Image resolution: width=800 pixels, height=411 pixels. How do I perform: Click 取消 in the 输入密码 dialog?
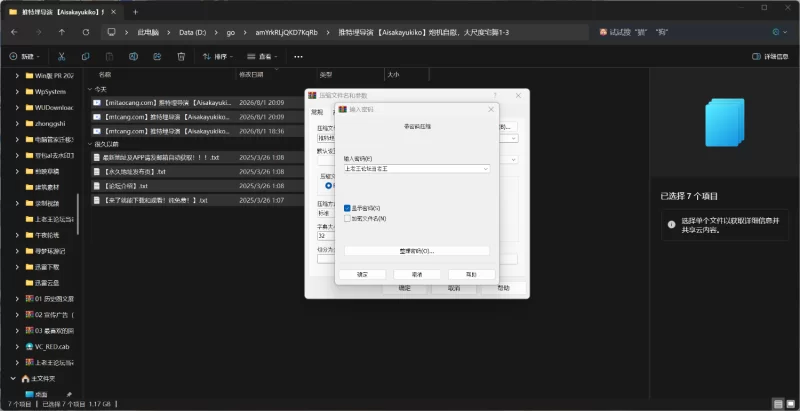pyautogui.click(x=417, y=274)
